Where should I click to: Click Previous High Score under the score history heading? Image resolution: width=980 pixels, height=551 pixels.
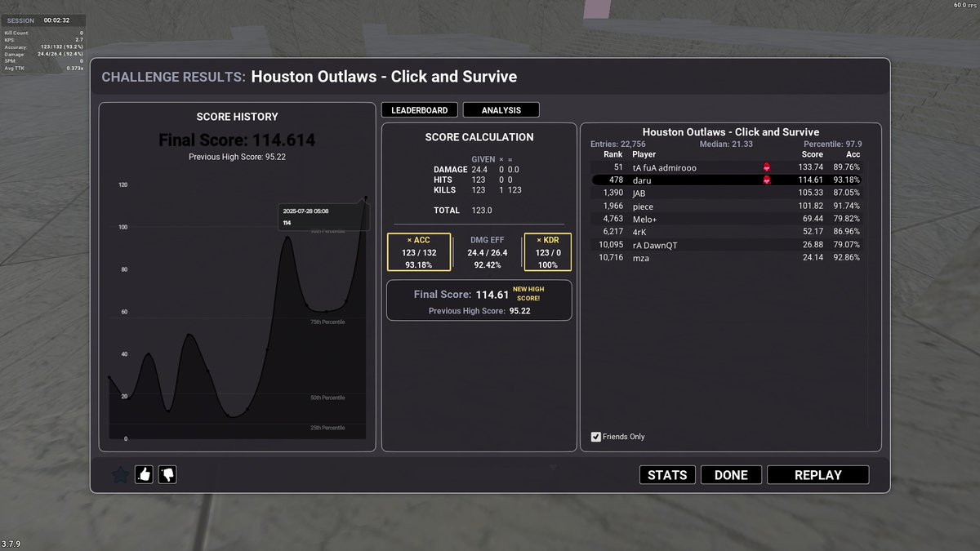coord(237,157)
